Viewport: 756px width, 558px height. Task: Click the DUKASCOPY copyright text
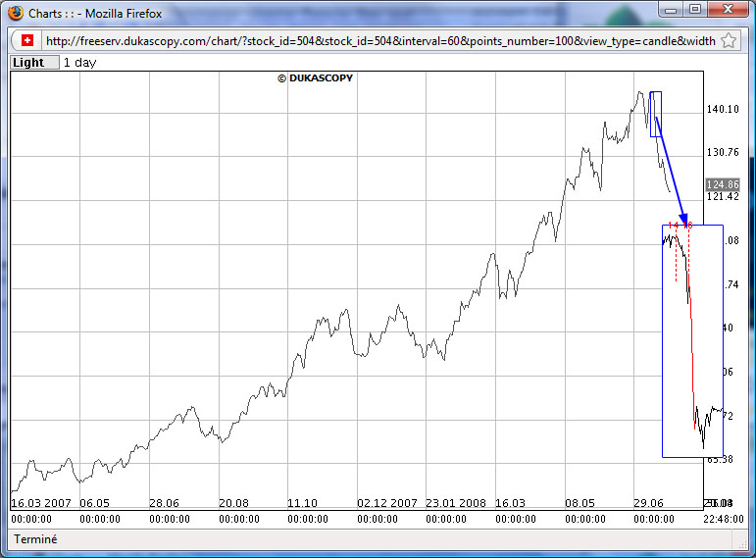pos(315,78)
